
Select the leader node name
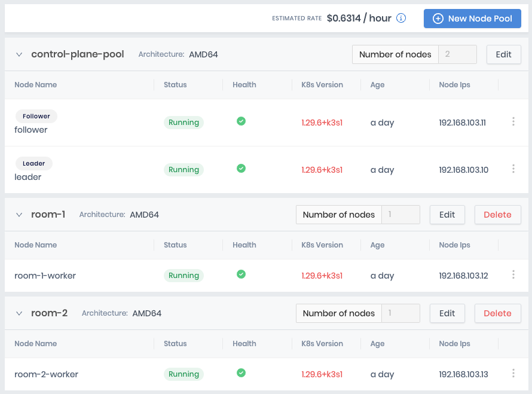click(x=28, y=177)
